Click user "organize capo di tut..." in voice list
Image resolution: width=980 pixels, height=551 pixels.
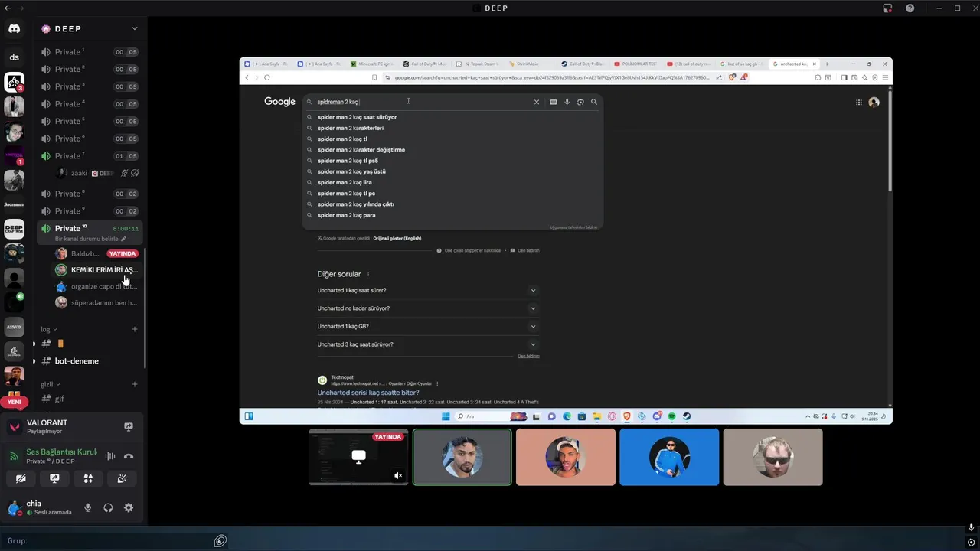point(97,286)
